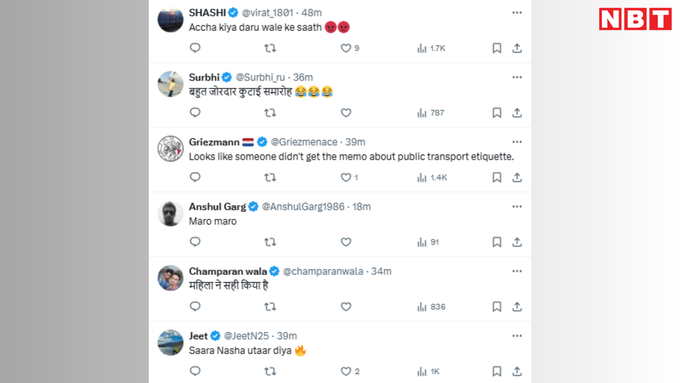Open more options on SHASHI's tweet
Image resolution: width=680 pixels, height=383 pixels.
[x=517, y=13]
